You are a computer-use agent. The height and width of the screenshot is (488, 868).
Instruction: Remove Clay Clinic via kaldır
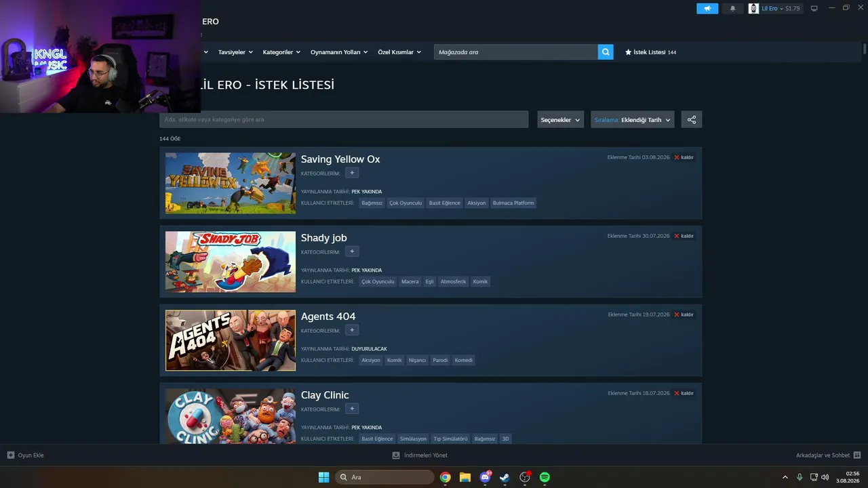(x=684, y=393)
